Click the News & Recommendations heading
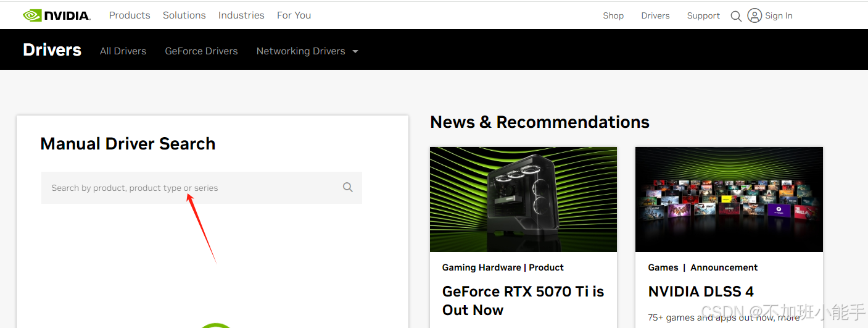868x328 pixels. 540,122
